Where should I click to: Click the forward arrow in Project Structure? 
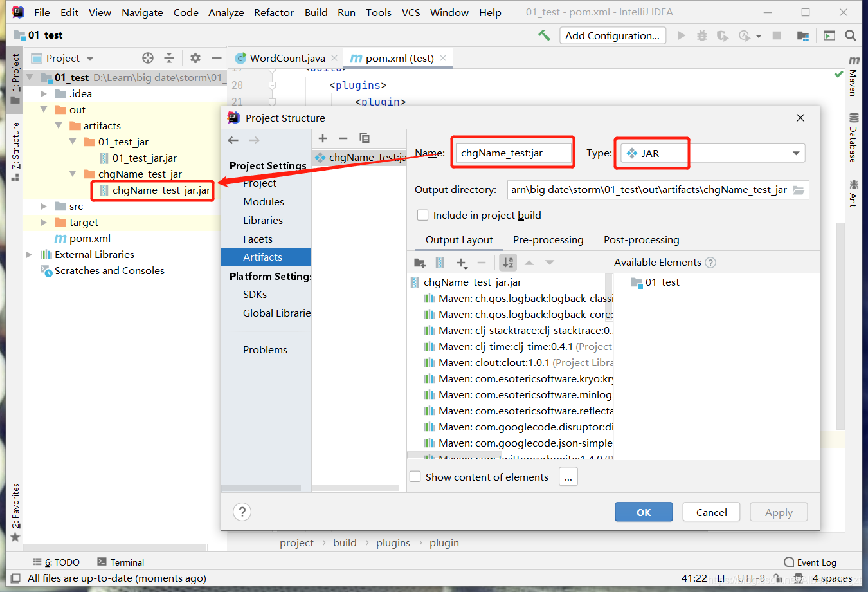(x=255, y=140)
